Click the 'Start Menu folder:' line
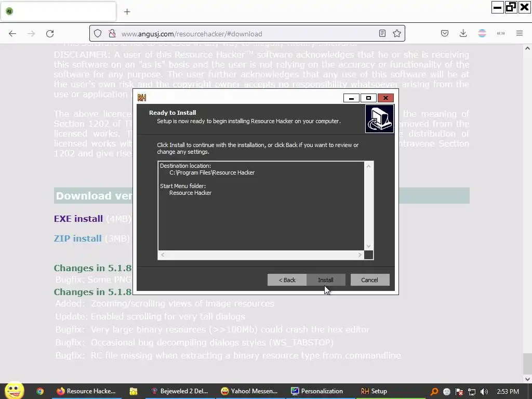This screenshot has height=399, width=532. 183,186
